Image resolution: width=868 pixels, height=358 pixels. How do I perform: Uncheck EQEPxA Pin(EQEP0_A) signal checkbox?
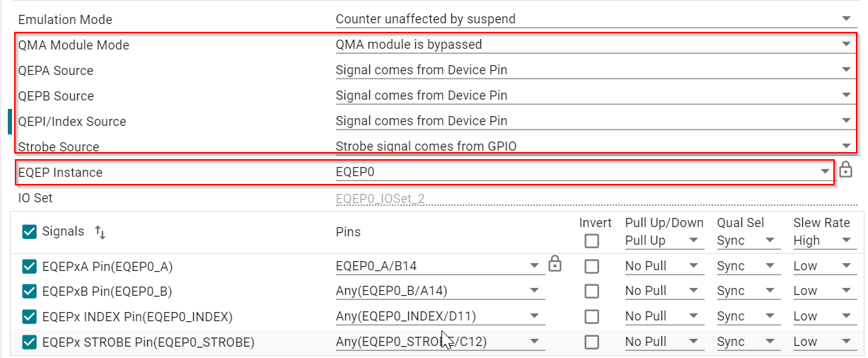point(30,266)
